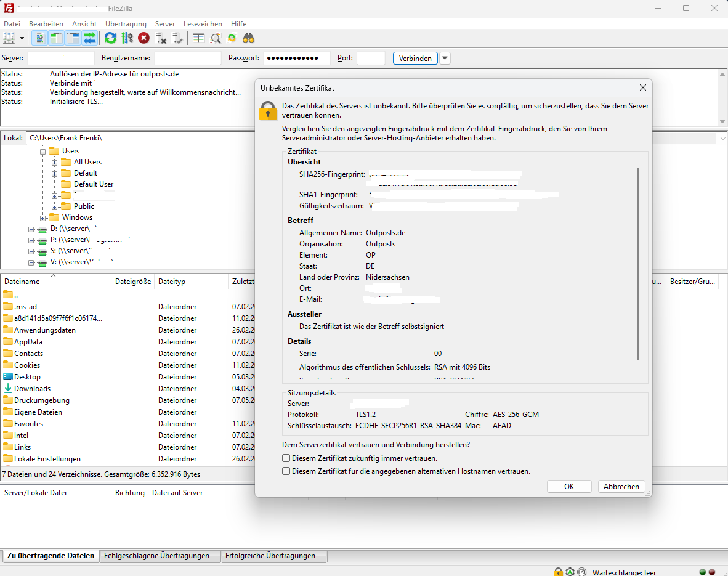Focus the Benutzername input field
Screen dimensions: 728x576
(x=188, y=58)
